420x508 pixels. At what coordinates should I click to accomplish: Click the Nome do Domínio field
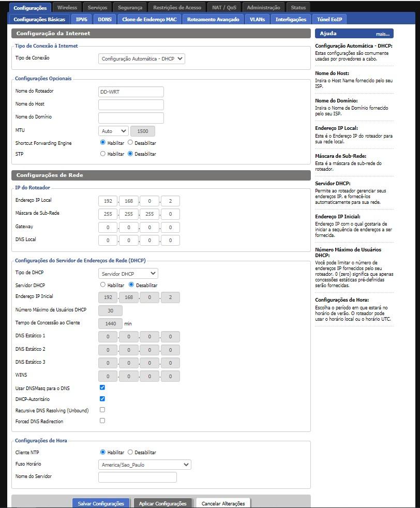131,117
